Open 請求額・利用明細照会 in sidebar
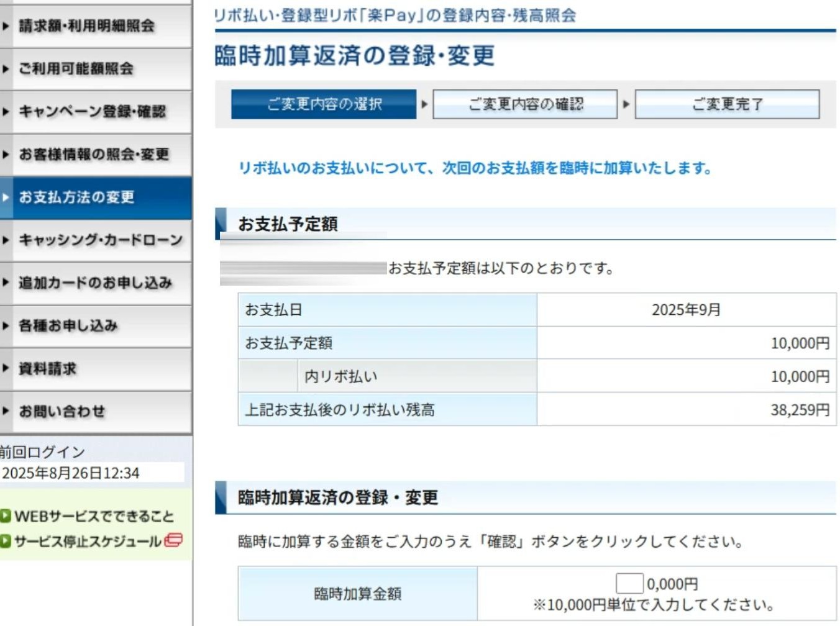The width and height of the screenshot is (840, 626). pyautogui.click(x=87, y=26)
